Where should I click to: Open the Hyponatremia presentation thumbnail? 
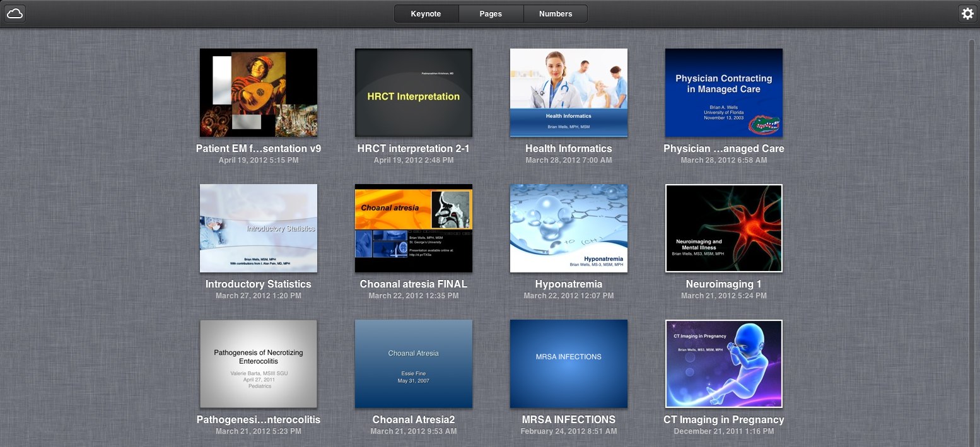pos(569,228)
